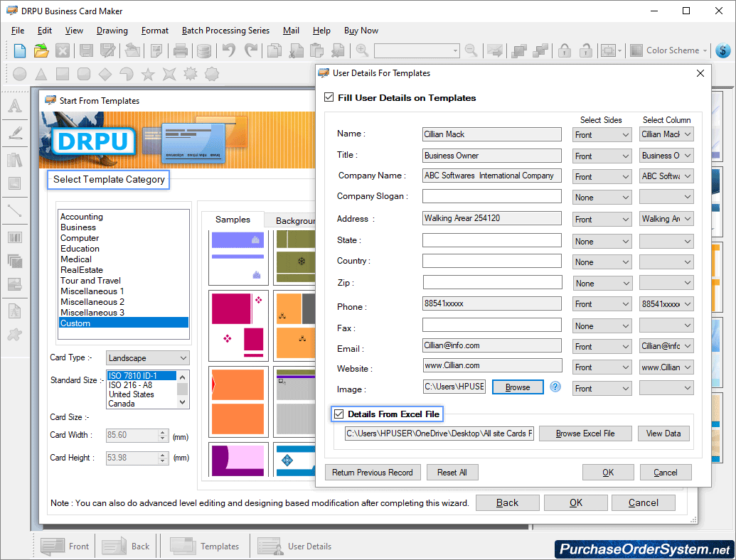Open Select Column dropdown for Title

(666, 155)
